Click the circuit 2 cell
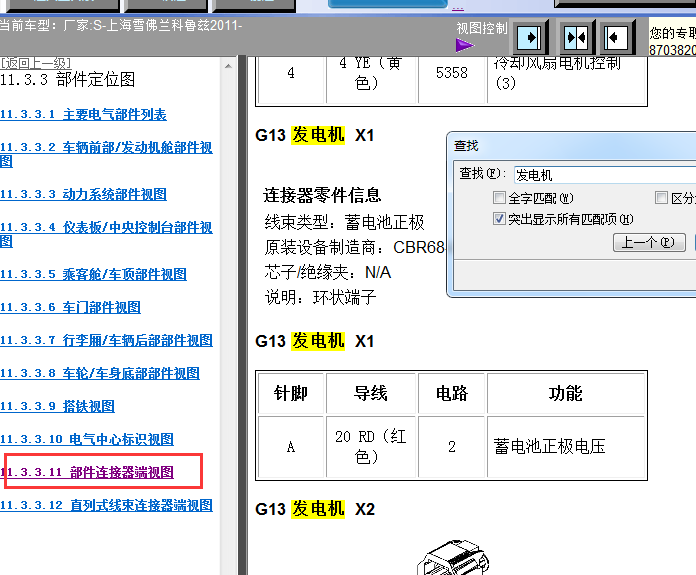 tap(451, 447)
